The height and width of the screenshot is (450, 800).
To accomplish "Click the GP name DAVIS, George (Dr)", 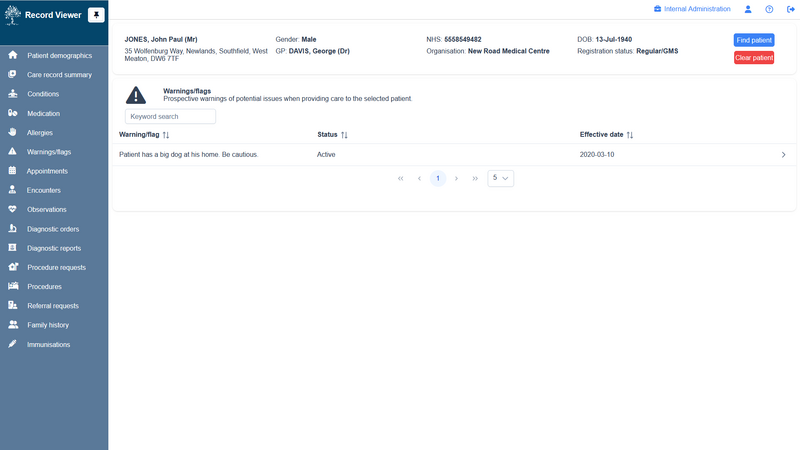I will point(319,51).
